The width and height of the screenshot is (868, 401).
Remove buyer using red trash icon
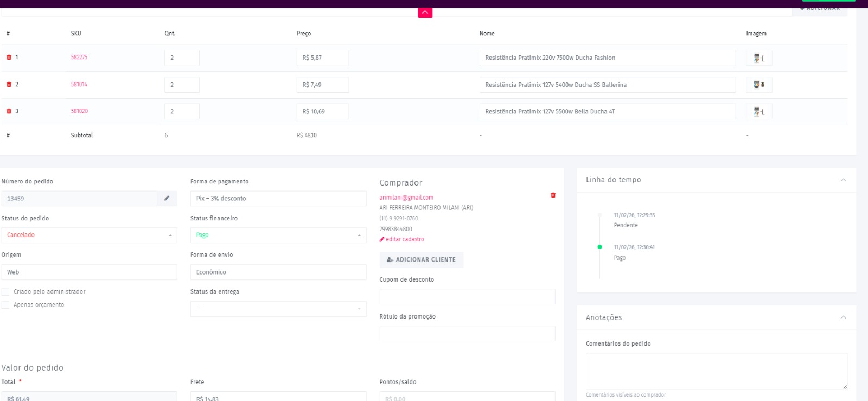tap(553, 195)
